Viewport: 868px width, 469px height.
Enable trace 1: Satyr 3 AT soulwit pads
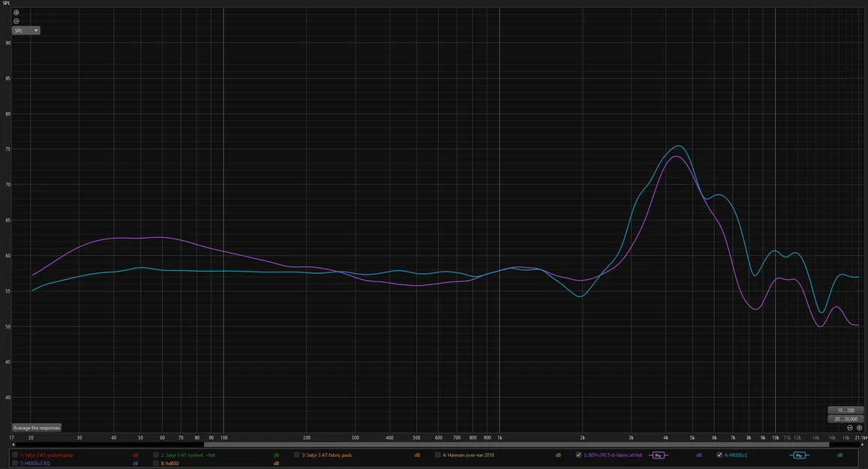15,455
